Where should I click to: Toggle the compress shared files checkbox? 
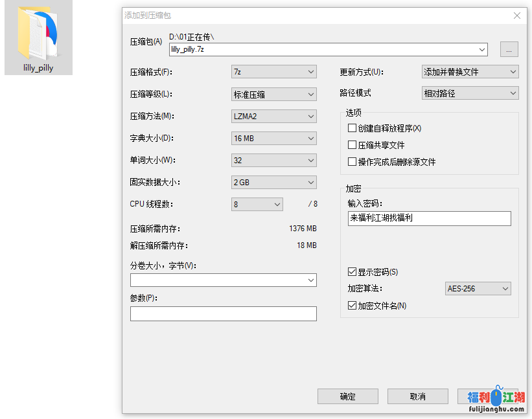click(353, 145)
